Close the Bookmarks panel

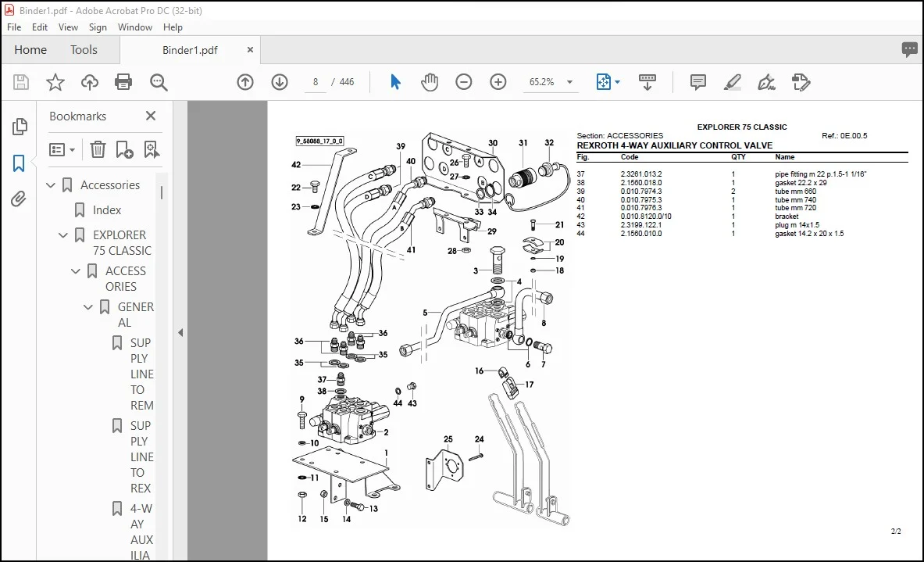click(151, 116)
